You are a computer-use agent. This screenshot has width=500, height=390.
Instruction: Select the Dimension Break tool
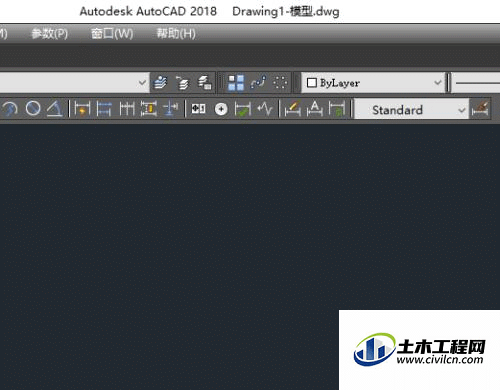pos(171,109)
